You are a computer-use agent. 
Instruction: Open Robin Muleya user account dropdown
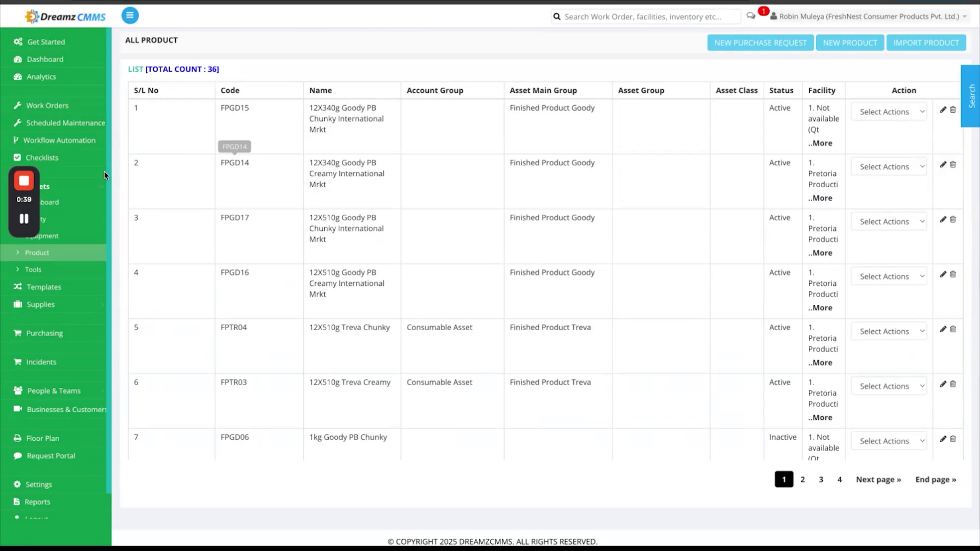tap(869, 16)
